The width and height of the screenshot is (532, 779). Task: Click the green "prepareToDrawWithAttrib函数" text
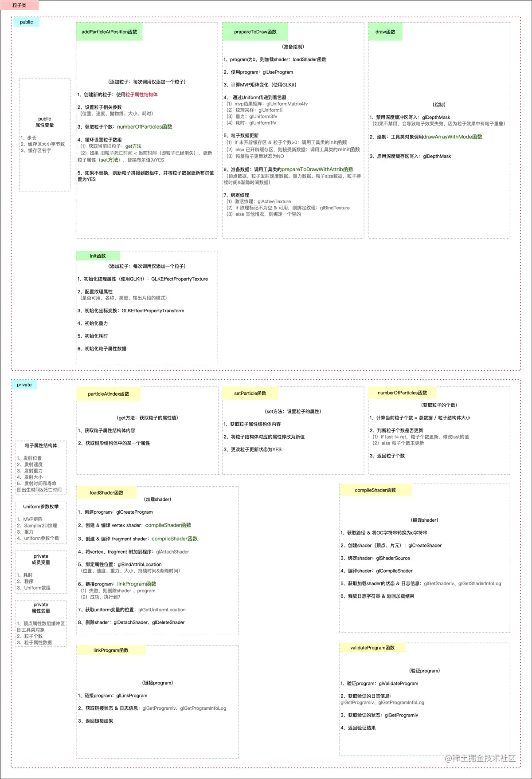coord(317,169)
